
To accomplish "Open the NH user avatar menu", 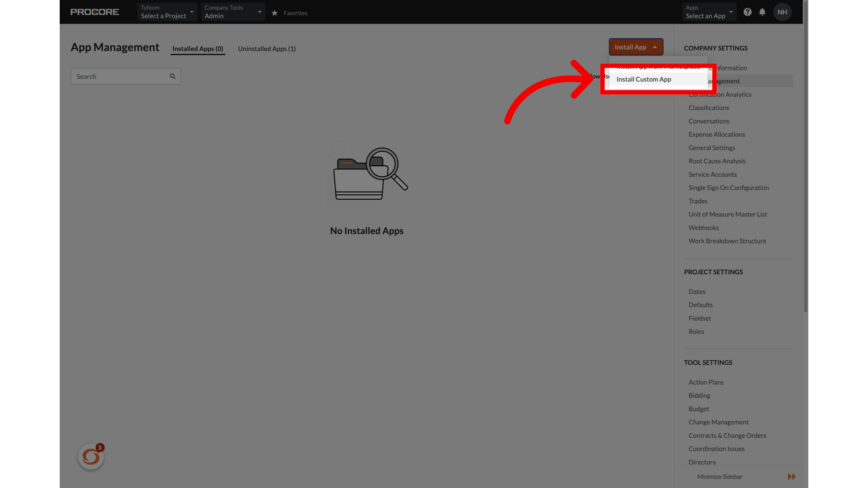I will (782, 12).
